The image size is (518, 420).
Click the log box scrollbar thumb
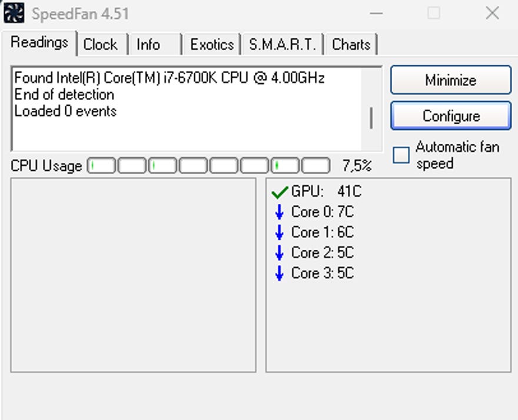pos(371,118)
